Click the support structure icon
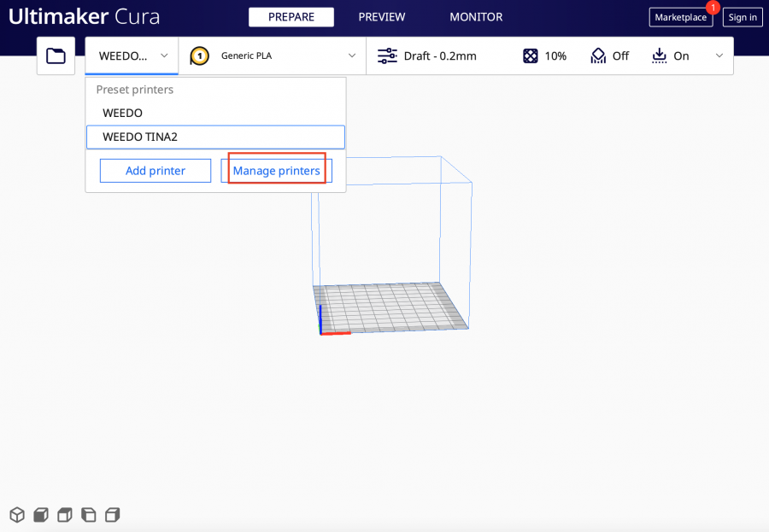769x532 pixels. 598,56
